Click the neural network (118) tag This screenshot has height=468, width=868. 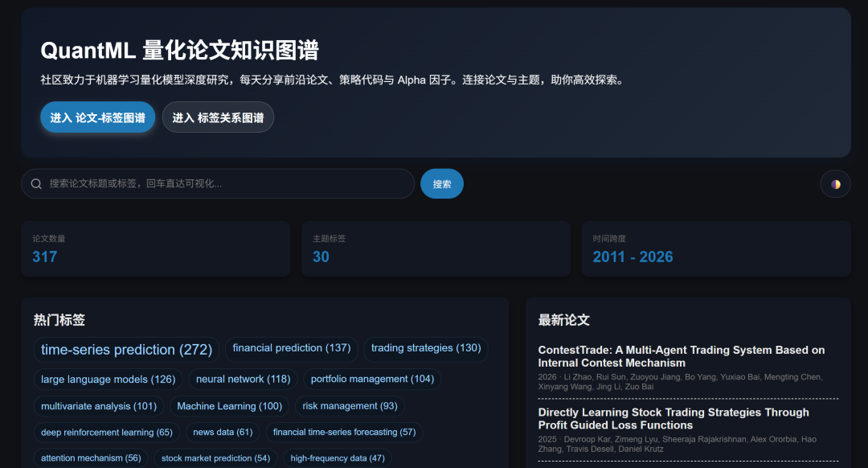[242, 379]
